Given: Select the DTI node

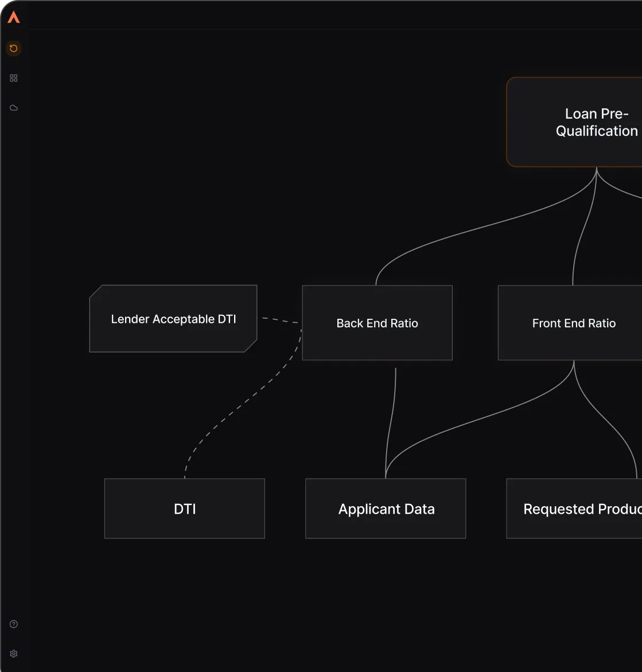Looking at the screenshot, I should pos(185,509).
